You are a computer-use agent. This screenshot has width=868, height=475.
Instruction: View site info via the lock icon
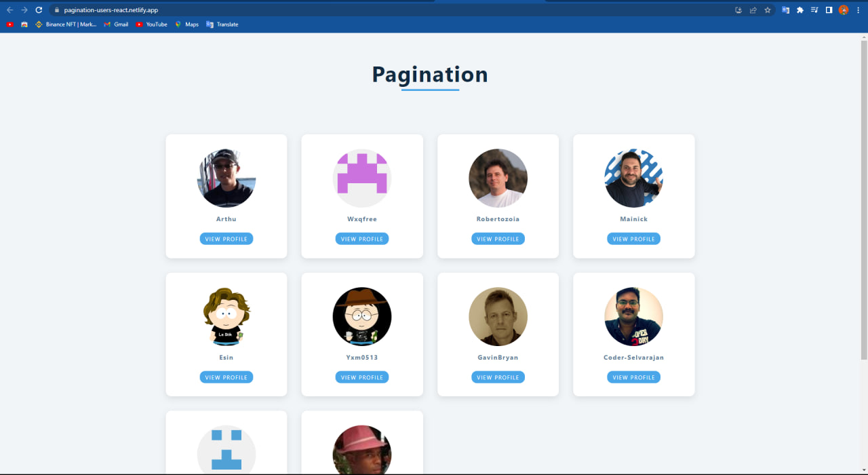coord(57,10)
